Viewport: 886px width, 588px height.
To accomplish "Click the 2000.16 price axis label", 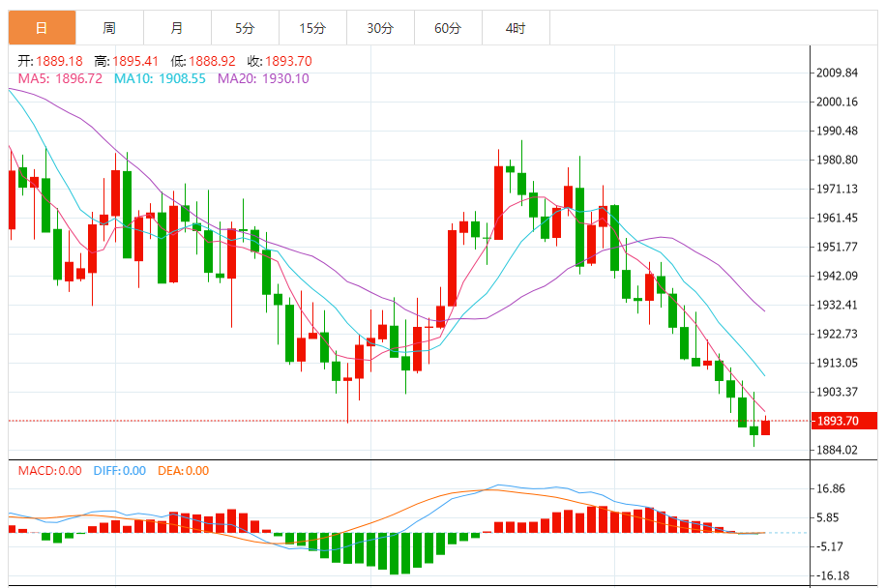I will (837, 102).
